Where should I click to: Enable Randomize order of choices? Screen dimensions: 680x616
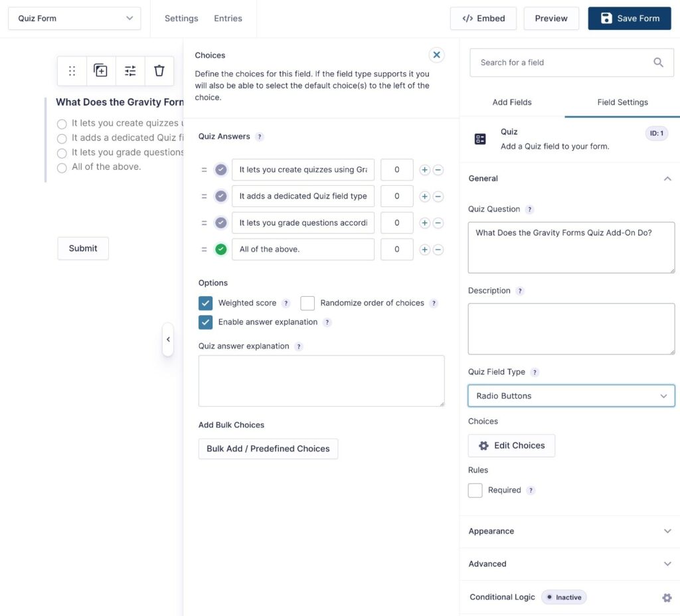click(307, 303)
